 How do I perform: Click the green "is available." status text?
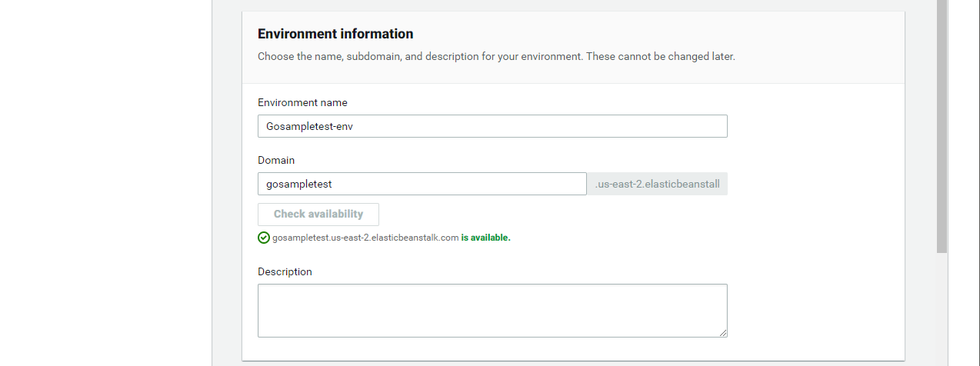(x=485, y=238)
